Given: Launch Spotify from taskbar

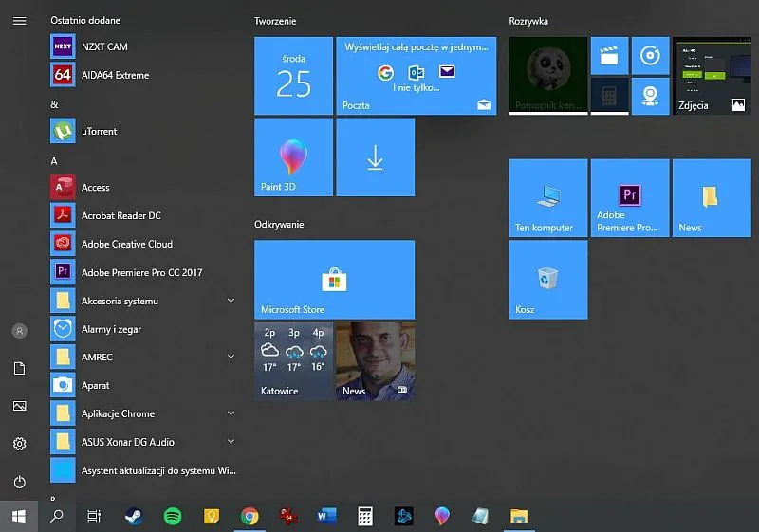Looking at the screenshot, I should (173, 517).
